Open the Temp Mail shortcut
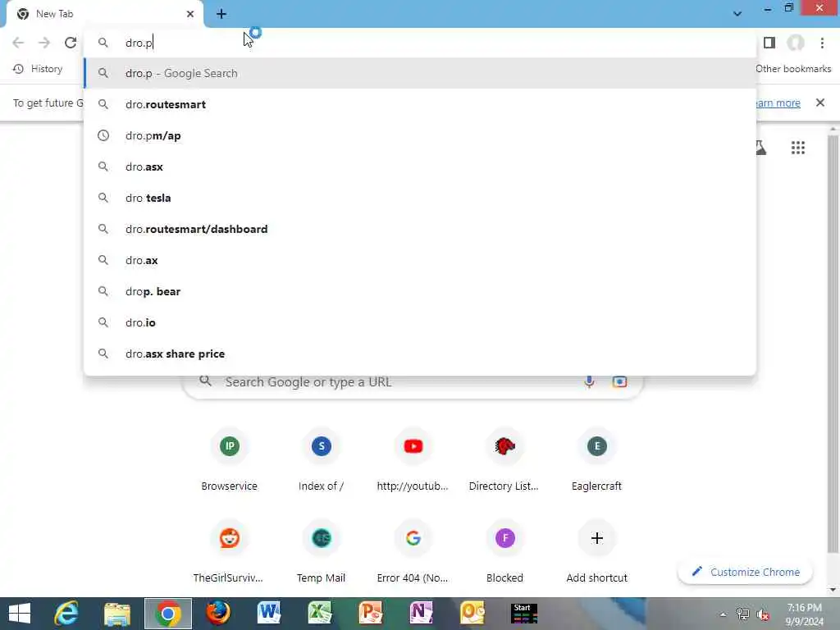840x630 pixels. tap(321, 553)
